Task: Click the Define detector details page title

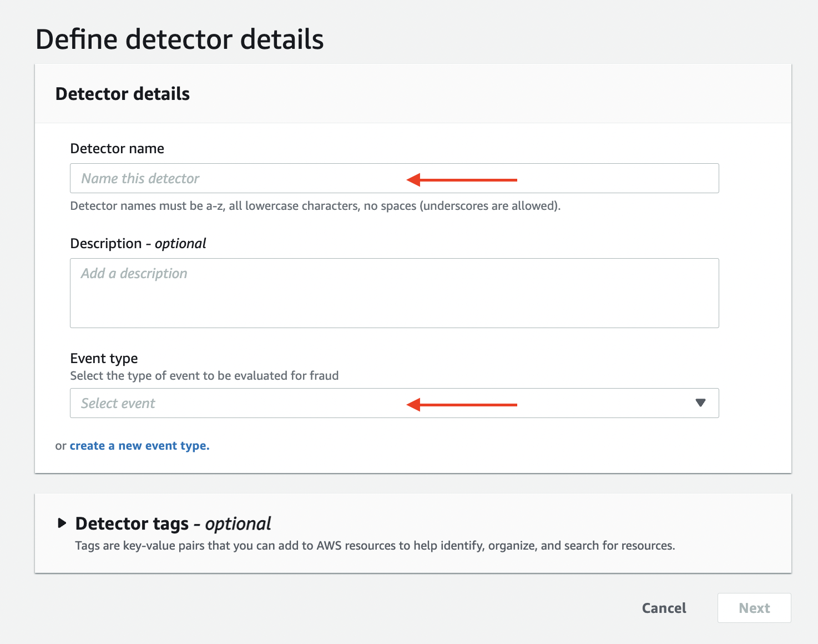Action: coord(179,40)
